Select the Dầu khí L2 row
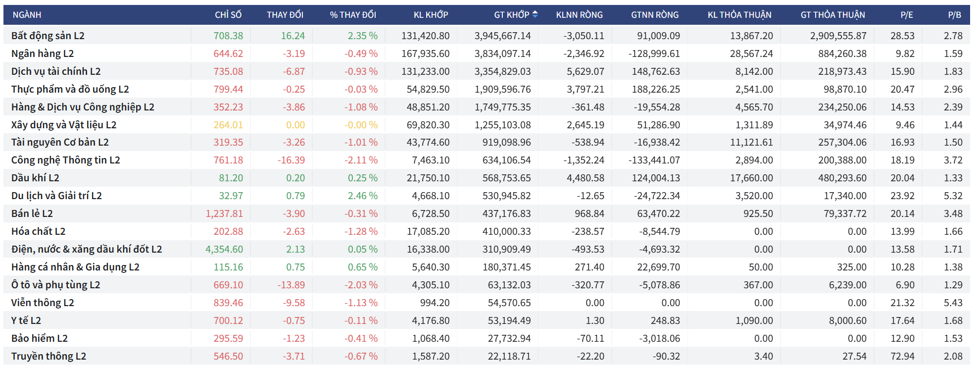The height and width of the screenshot is (371, 980). 35,178
